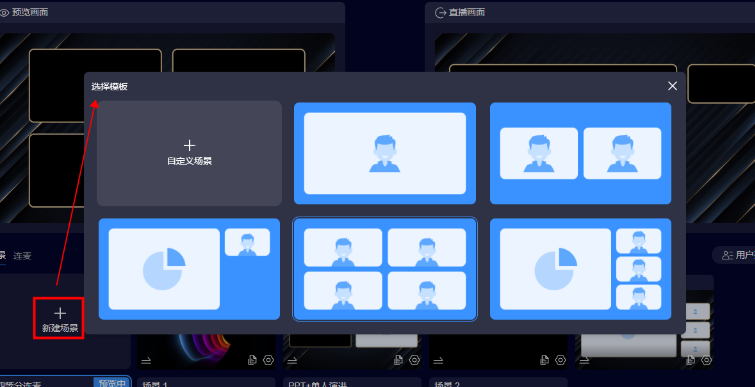Open settings gear on PPT+单人演讲 scene

coord(414,360)
